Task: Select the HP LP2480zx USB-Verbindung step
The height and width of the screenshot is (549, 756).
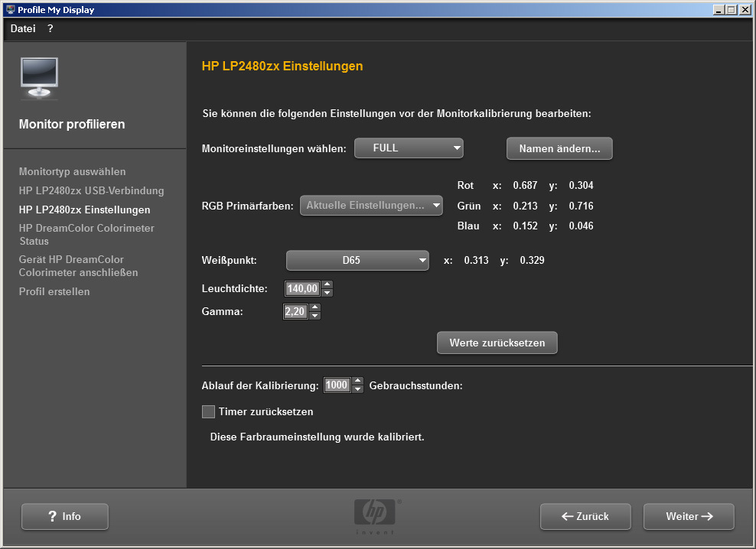Action: 92,191
